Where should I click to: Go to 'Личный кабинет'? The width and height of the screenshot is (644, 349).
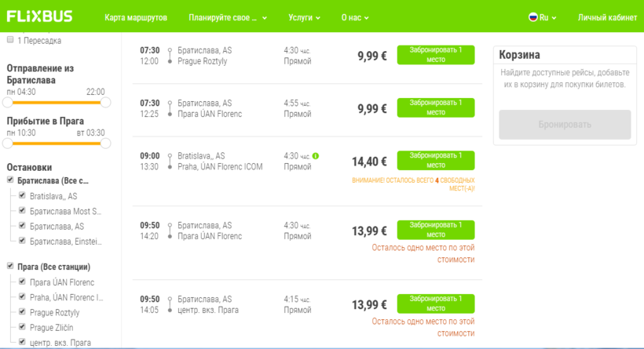click(x=607, y=17)
